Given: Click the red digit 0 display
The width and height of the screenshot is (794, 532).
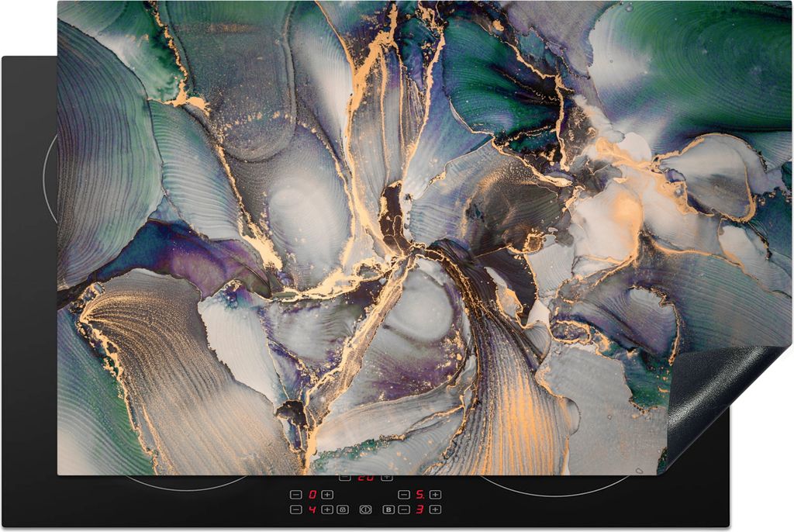Looking at the screenshot, I should pos(312,495).
